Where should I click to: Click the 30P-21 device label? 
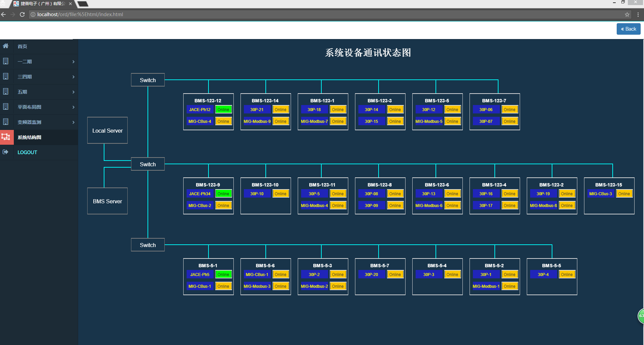click(257, 110)
